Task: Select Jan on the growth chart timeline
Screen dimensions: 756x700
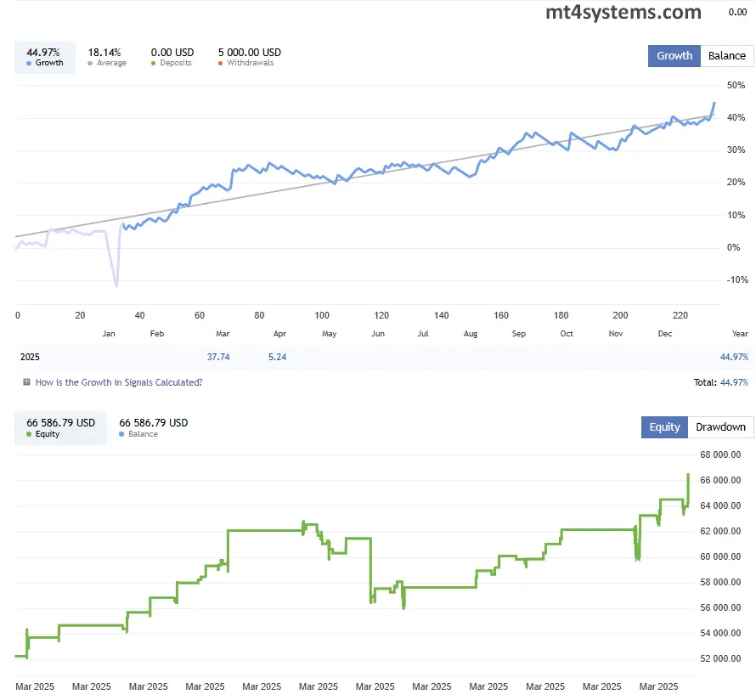Action: tap(109, 333)
